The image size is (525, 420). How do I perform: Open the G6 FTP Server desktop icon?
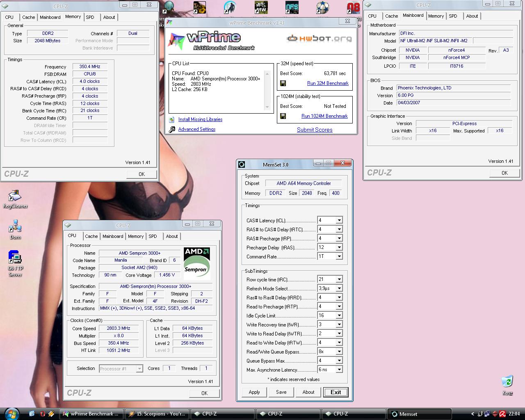[15, 264]
